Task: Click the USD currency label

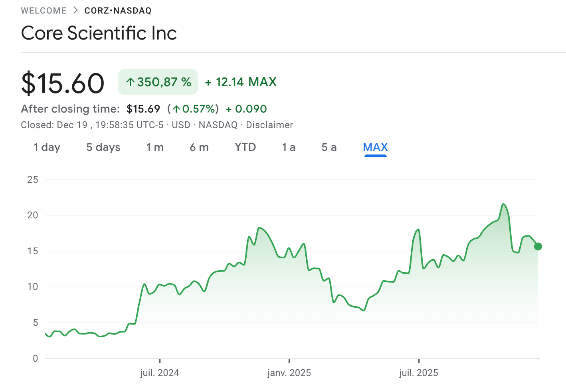Action: [181, 125]
